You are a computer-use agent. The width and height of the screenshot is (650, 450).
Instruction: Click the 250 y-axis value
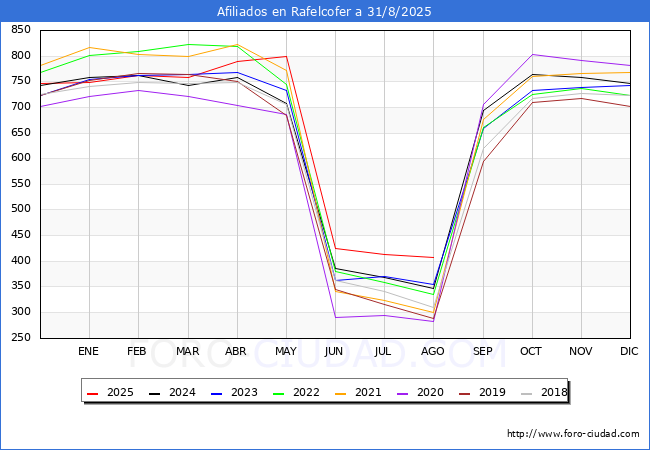[20, 338]
